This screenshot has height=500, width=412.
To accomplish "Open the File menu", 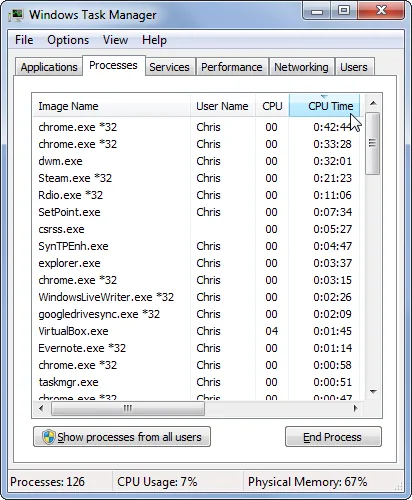I will pos(24,40).
